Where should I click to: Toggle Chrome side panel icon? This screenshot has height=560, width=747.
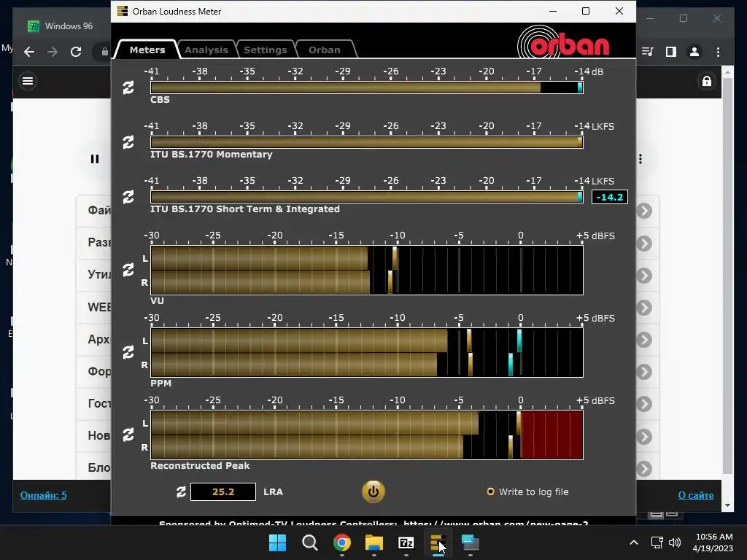[671, 52]
